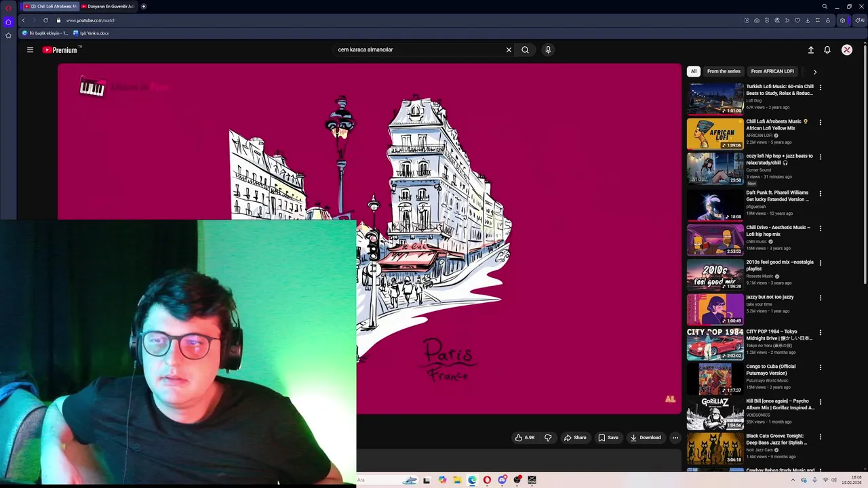Open Daft Punk Get Lucky thumbnail

coord(715,204)
